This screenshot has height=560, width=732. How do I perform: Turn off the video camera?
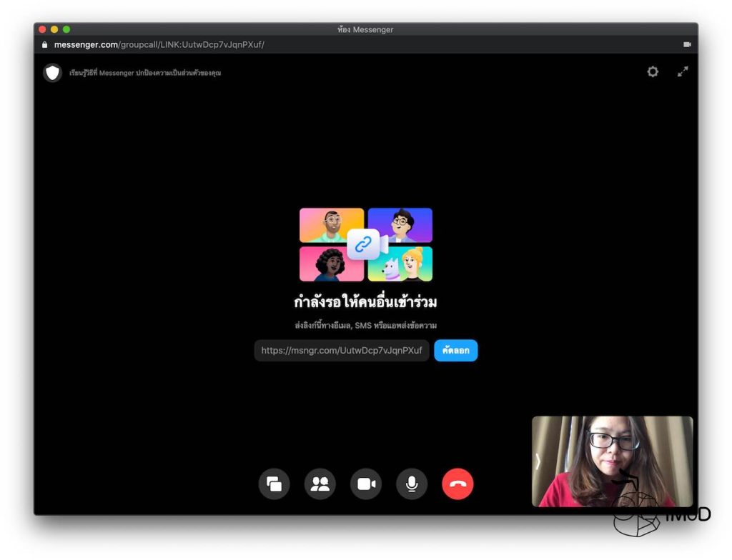pos(366,484)
